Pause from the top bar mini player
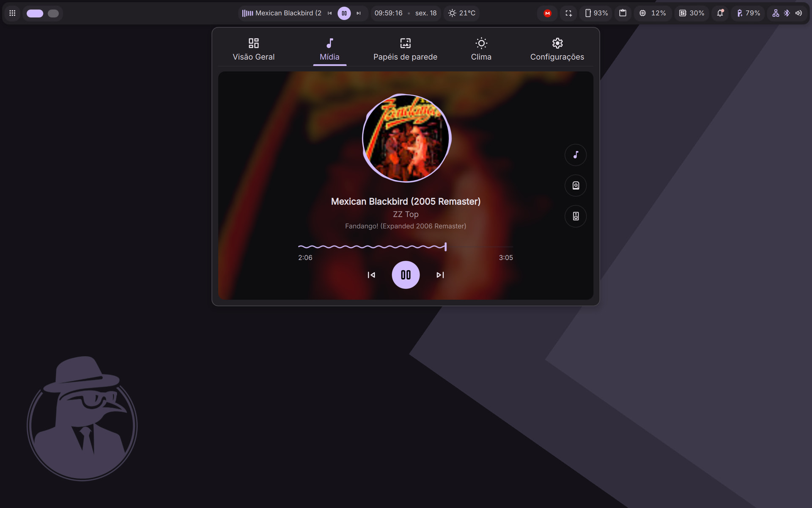This screenshot has height=508, width=812. (344, 13)
